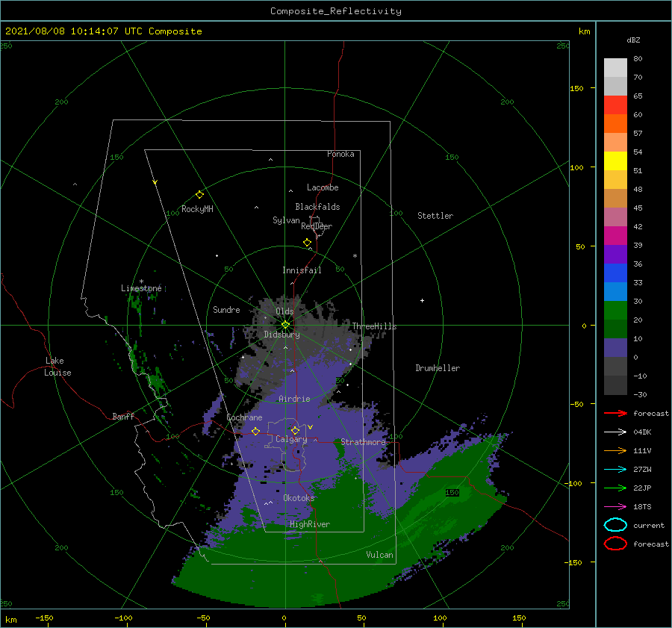Click the yellow diamond marker near RockyMH
672x628 pixels.
199,195
